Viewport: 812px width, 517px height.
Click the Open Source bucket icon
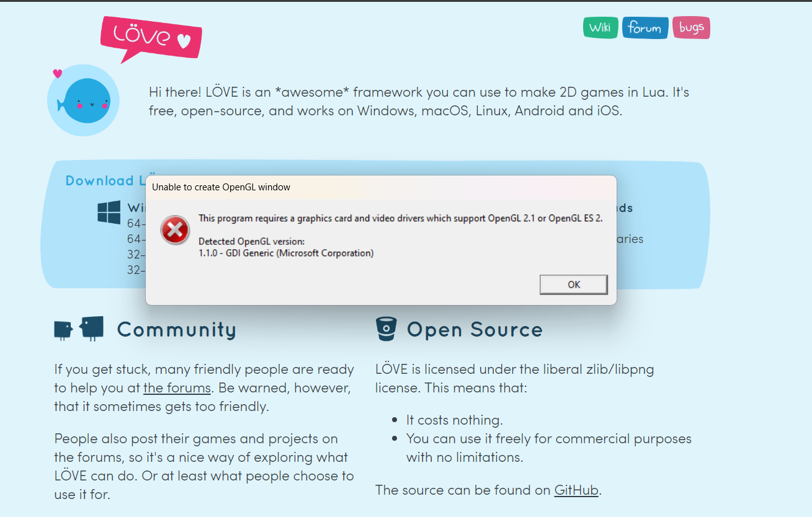[386, 329]
